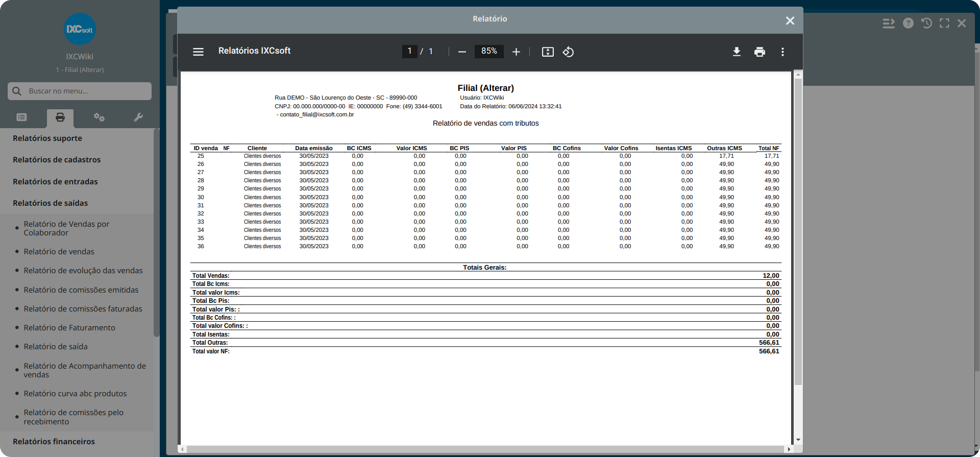Click the PDF vertical scrollbar thumb
The height and width of the screenshot is (457, 980).
click(798, 231)
